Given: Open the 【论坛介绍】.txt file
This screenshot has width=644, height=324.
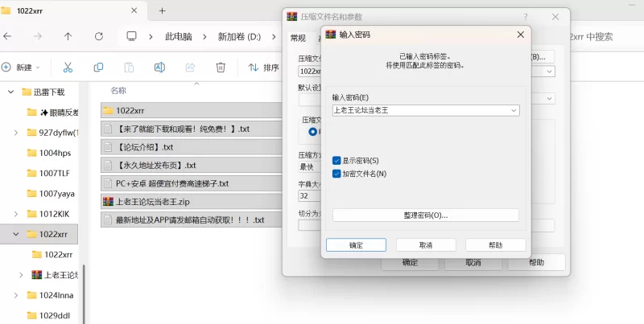Looking at the screenshot, I should (x=145, y=147).
